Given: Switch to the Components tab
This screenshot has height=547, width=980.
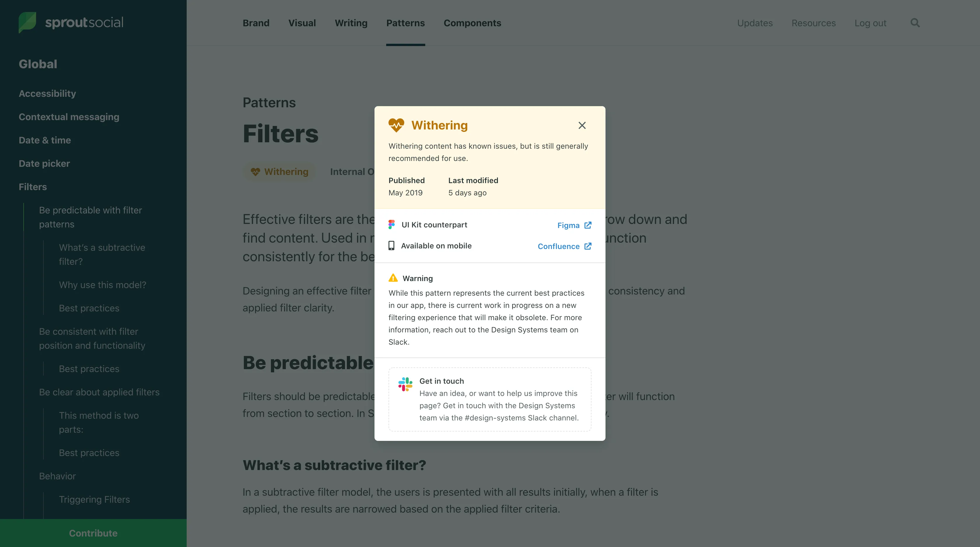Looking at the screenshot, I should click(472, 23).
